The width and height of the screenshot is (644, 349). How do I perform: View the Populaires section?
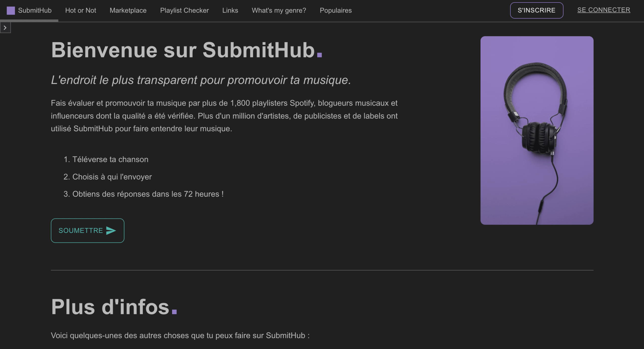point(336,11)
